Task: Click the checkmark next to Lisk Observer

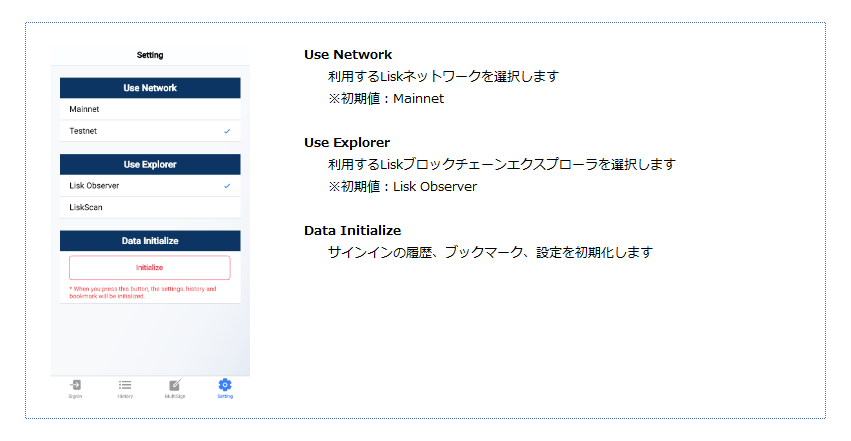Action: (227, 186)
